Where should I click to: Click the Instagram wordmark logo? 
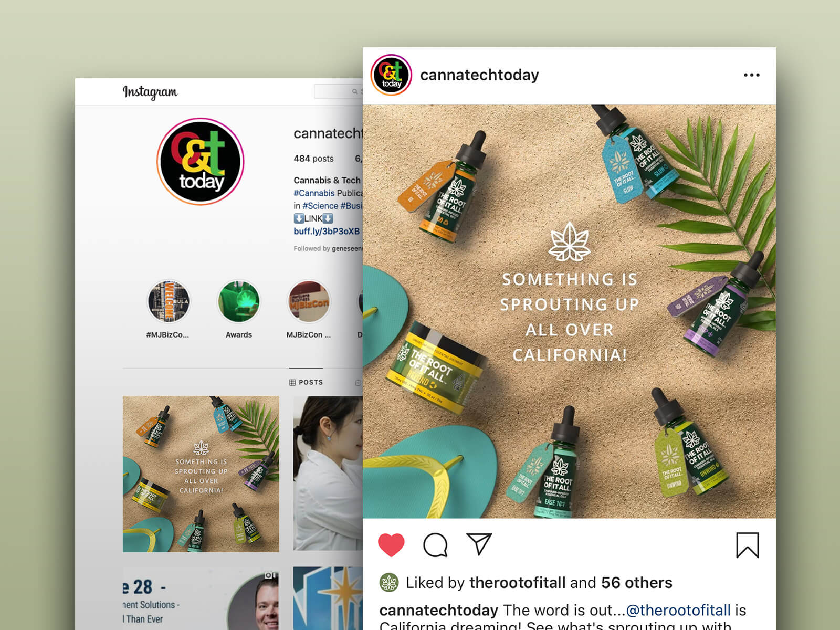pos(150,92)
